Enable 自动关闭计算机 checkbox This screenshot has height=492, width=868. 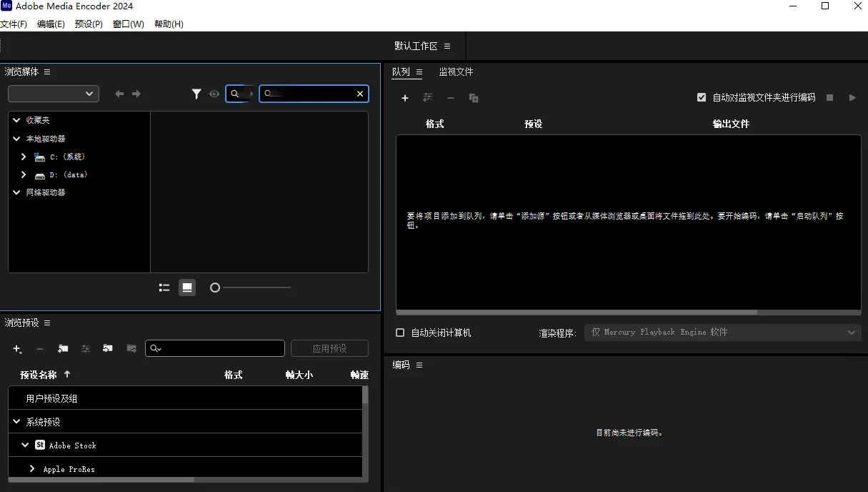point(400,333)
